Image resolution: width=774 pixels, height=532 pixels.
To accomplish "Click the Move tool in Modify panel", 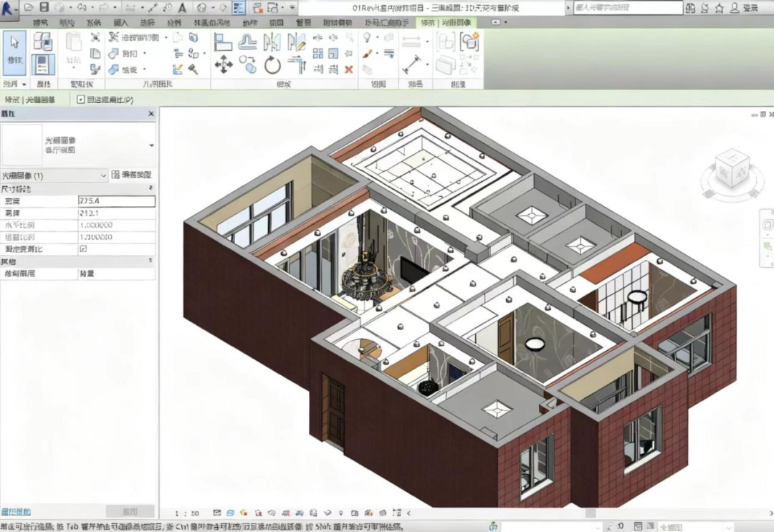I will (224, 66).
